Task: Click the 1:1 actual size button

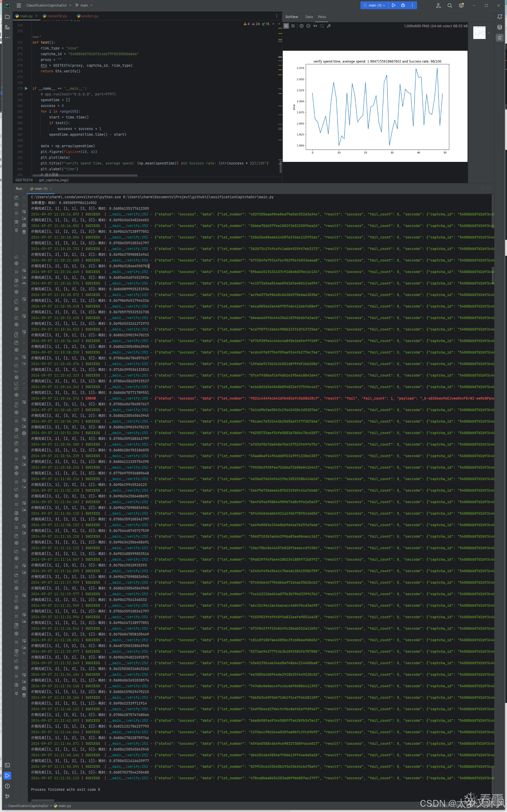Action: click(315, 26)
